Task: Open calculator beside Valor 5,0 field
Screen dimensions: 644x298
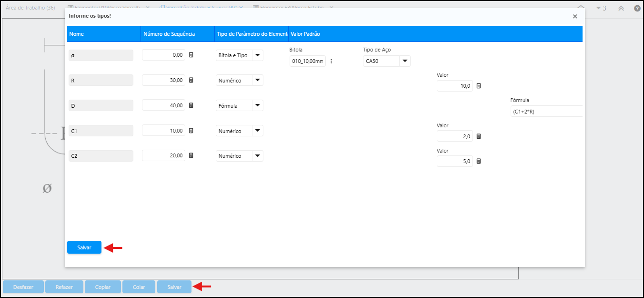Action: tap(479, 161)
